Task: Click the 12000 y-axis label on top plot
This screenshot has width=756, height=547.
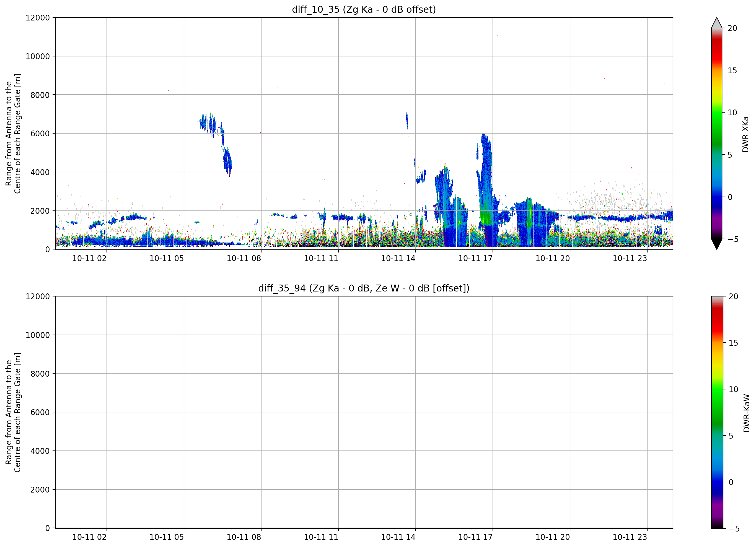Action: tap(38, 18)
